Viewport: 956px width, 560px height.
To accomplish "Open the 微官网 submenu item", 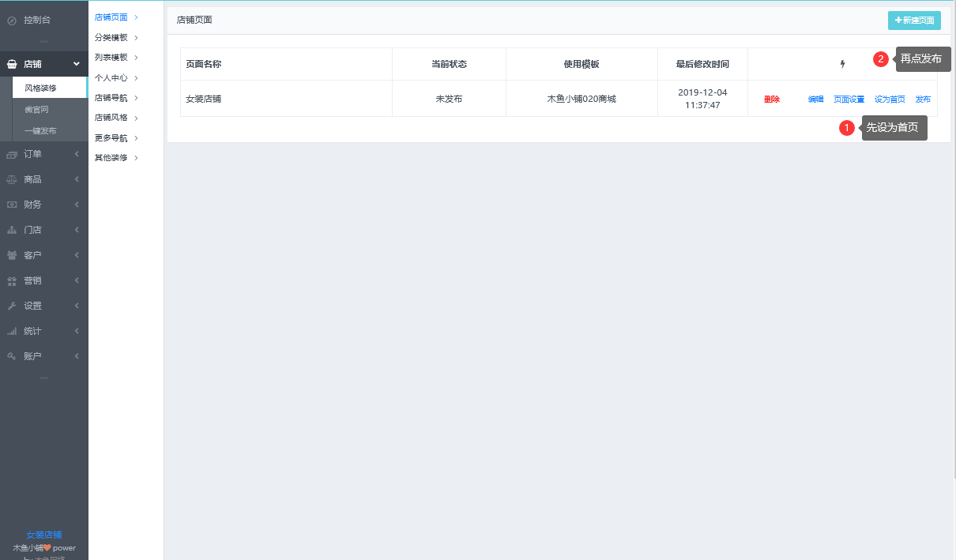I will (x=51, y=109).
